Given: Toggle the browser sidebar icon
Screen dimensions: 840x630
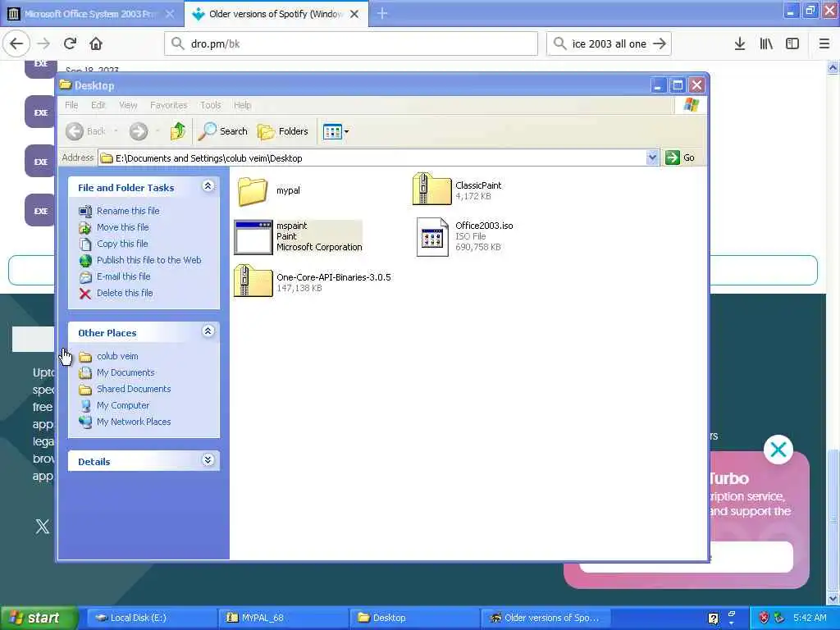Looking at the screenshot, I should click(792, 44).
